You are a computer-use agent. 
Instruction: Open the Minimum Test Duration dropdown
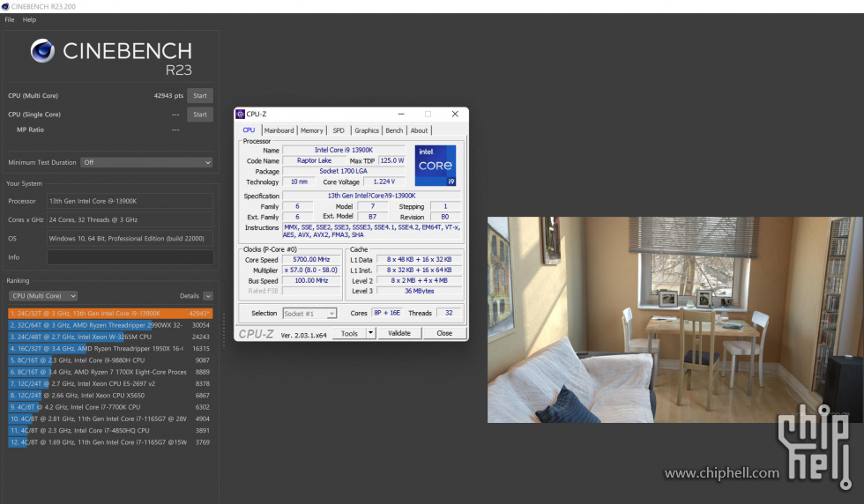[x=146, y=162]
